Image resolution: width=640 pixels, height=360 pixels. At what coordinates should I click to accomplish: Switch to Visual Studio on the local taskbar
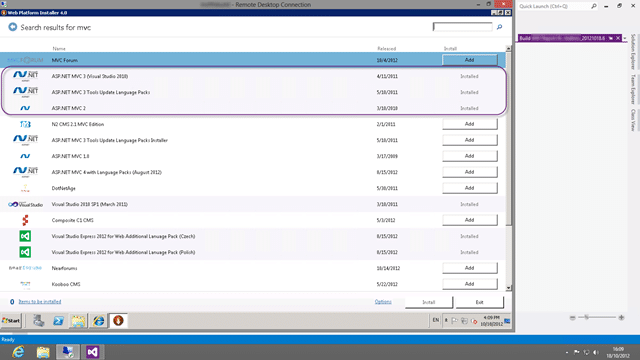point(93,352)
